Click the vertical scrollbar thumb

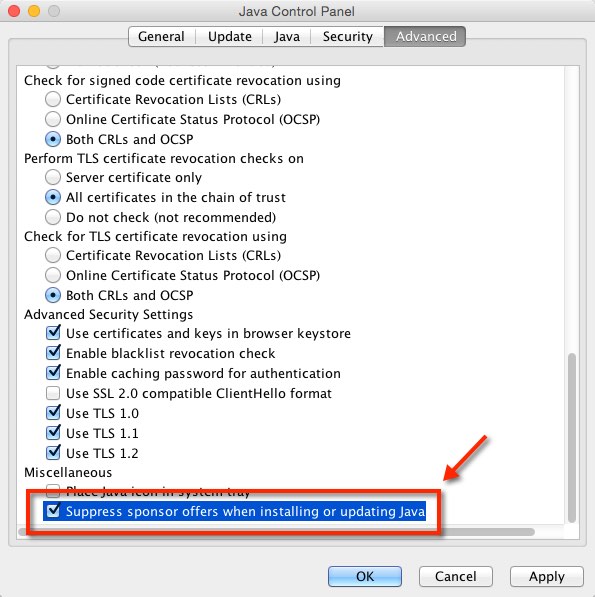(x=571, y=438)
